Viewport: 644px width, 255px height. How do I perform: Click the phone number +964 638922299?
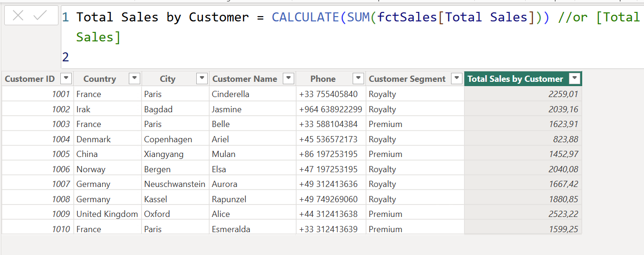330,109
